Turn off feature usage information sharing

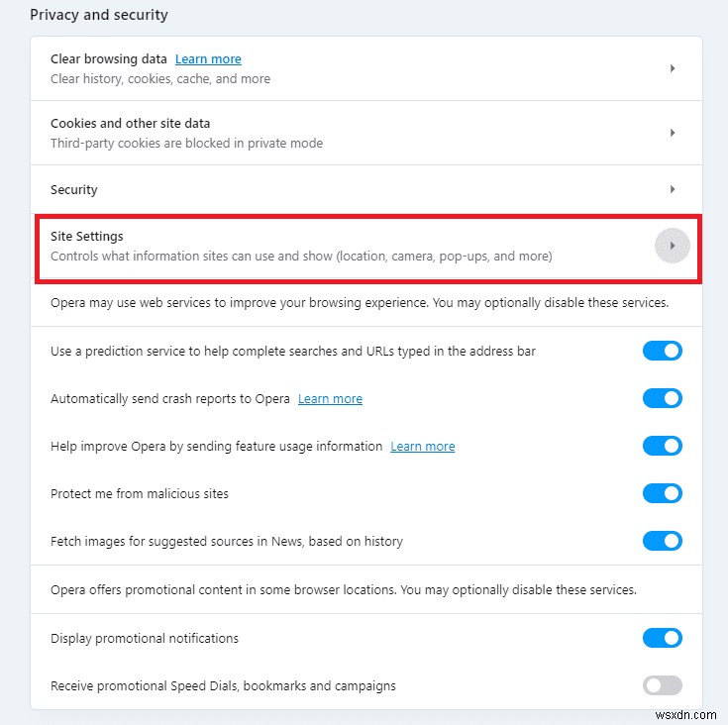click(x=663, y=446)
